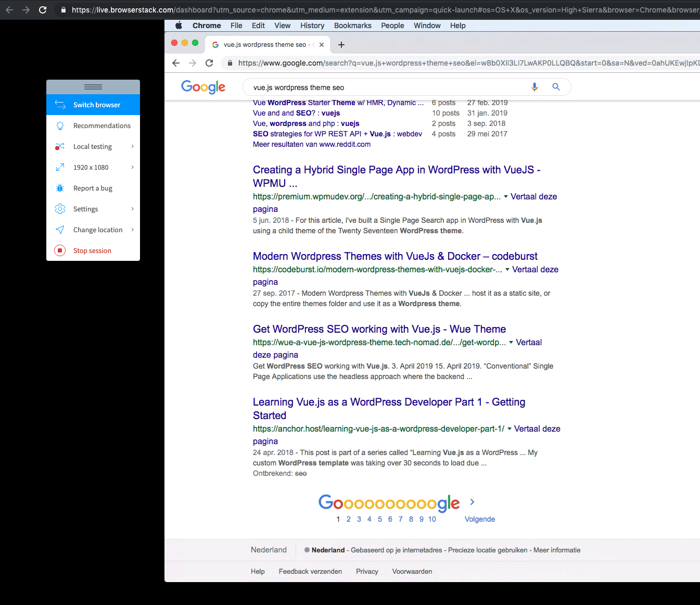Click Precieze locatie gebruiken in footer
The image size is (700, 605).
[488, 550]
